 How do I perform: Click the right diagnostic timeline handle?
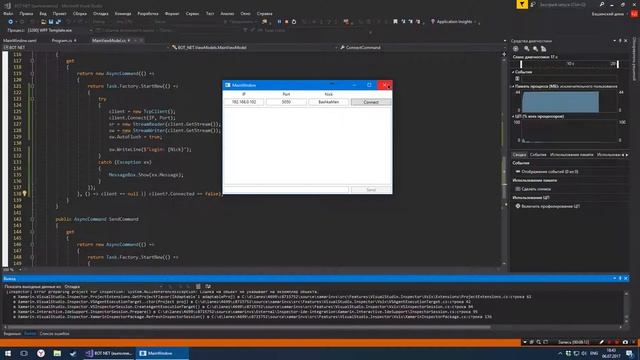pos(618,64)
